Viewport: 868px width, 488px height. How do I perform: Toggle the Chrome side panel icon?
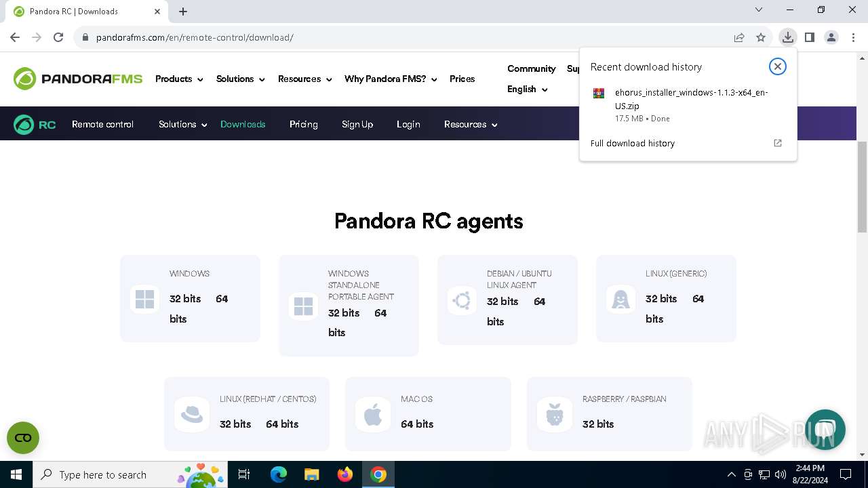point(810,37)
